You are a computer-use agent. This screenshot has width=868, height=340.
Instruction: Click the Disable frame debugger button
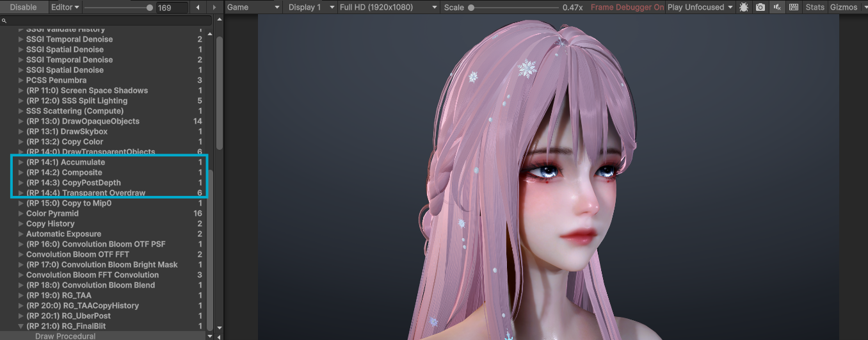coord(23,7)
